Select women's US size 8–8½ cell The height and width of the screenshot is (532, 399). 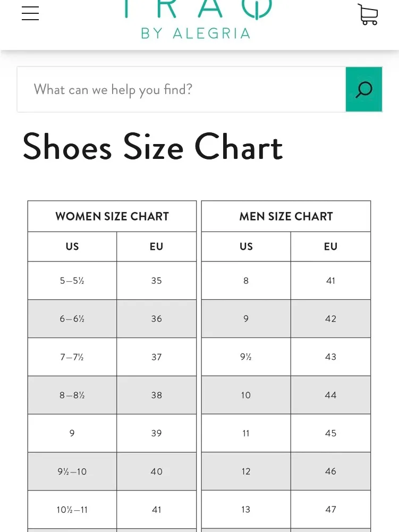[72, 395]
